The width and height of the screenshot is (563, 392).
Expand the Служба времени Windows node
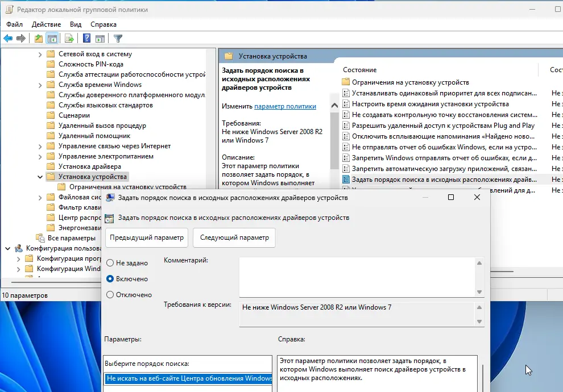pyautogui.click(x=40, y=85)
